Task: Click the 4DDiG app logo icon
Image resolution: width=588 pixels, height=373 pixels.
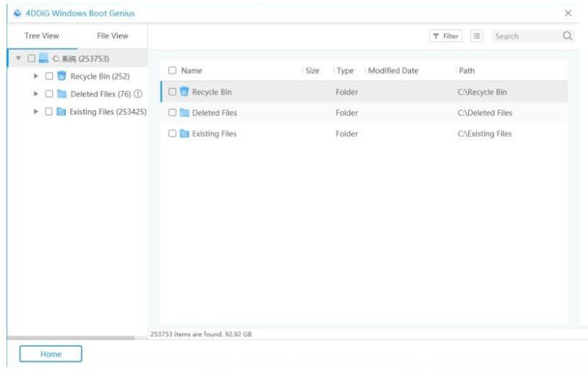Action: tap(17, 13)
